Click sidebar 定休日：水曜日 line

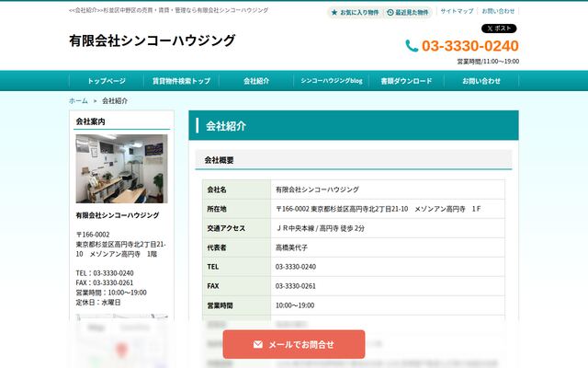click(98, 303)
